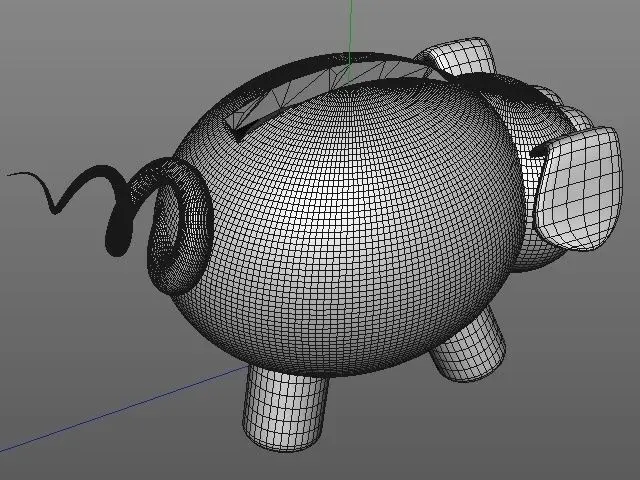Select the big ear nearest the camera

click(580, 189)
